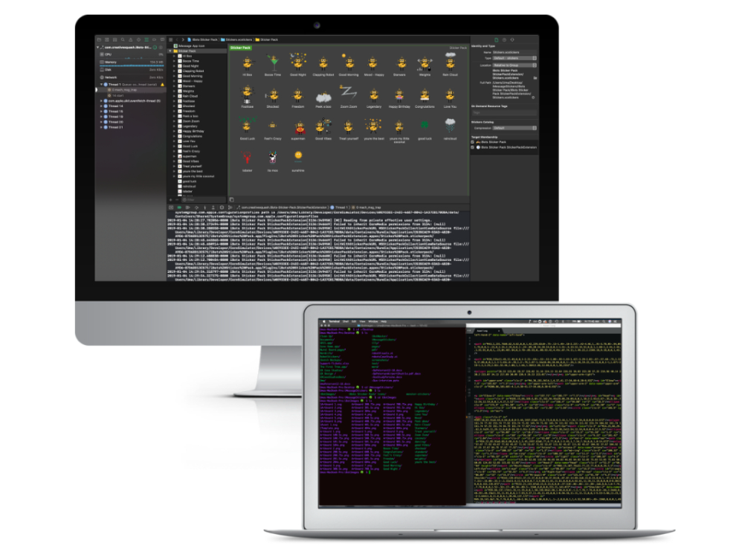Add a sticker with the plus button below outline
739x560 pixels.
tap(170, 200)
